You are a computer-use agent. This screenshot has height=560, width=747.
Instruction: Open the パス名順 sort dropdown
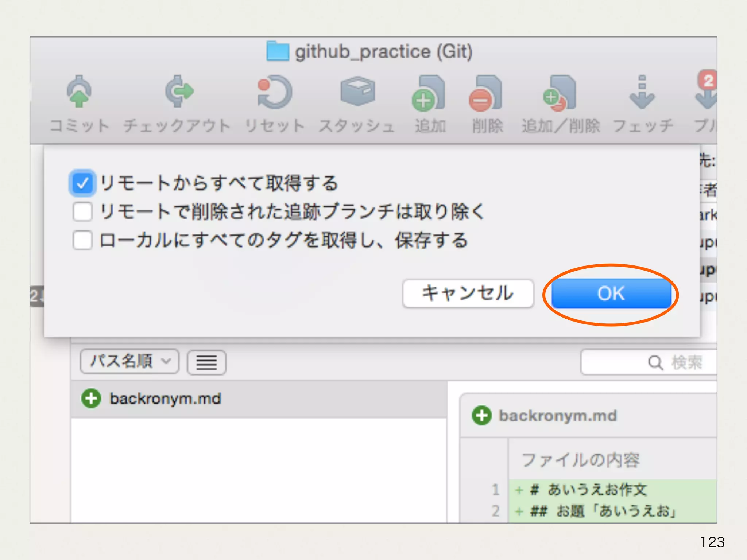(x=129, y=361)
